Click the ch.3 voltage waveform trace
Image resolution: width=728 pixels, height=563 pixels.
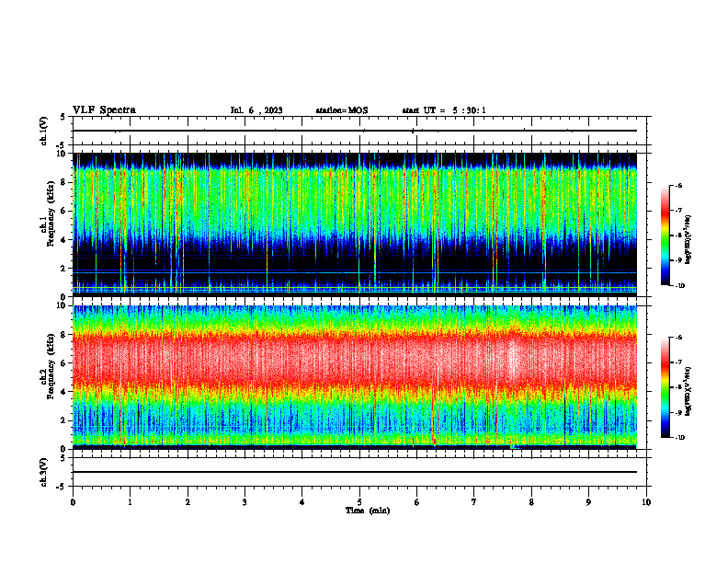355,472
